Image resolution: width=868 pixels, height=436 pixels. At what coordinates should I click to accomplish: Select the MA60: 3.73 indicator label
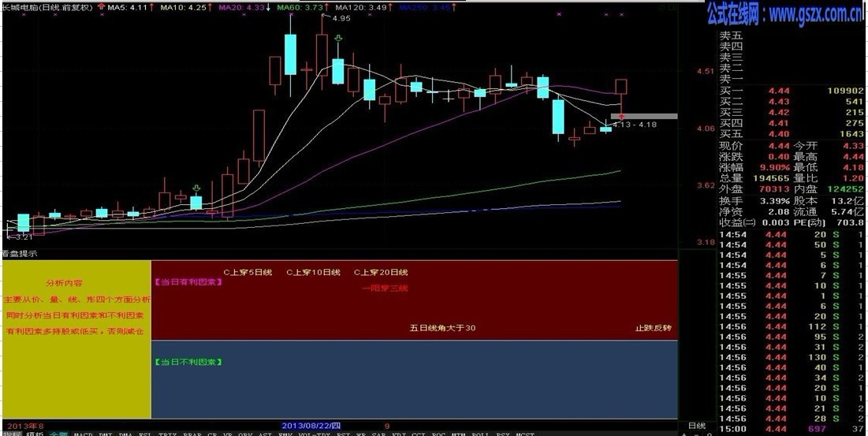[302, 7]
